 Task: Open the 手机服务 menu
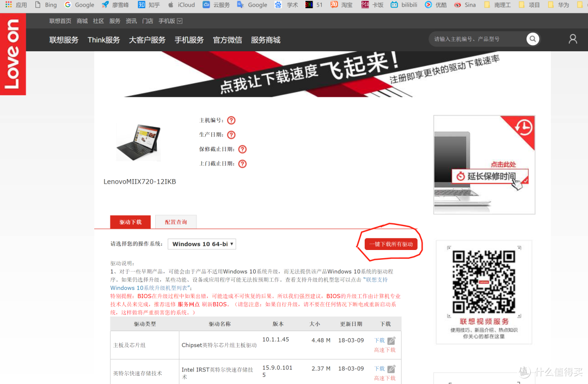pos(189,40)
